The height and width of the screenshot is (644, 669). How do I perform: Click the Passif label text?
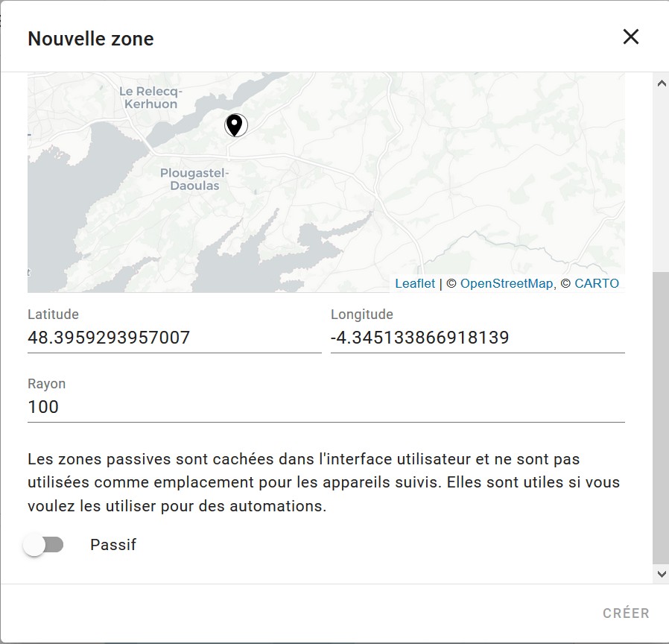pyautogui.click(x=113, y=545)
